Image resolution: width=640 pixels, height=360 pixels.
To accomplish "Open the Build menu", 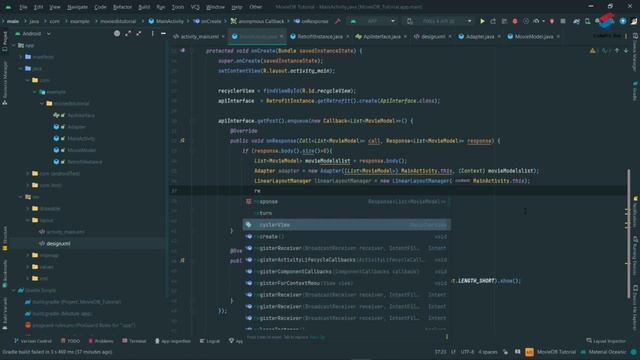I will coord(144,7).
